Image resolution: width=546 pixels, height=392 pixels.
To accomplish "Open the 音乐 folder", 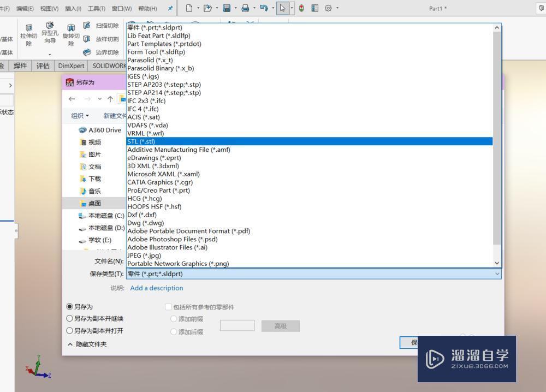I will 91,191.
